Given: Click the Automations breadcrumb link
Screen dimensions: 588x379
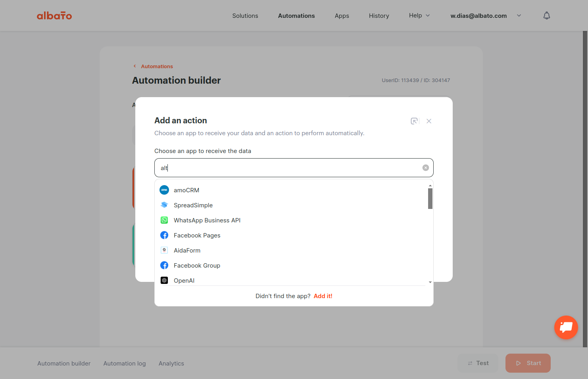Looking at the screenshot, I should point(157,66).
